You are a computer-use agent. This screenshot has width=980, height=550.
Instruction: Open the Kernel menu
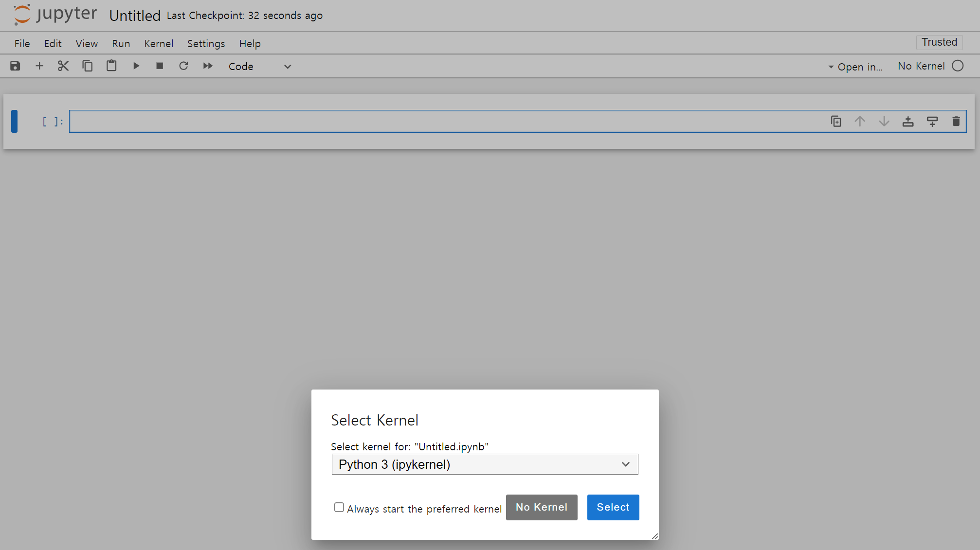(x=159, y=44)
